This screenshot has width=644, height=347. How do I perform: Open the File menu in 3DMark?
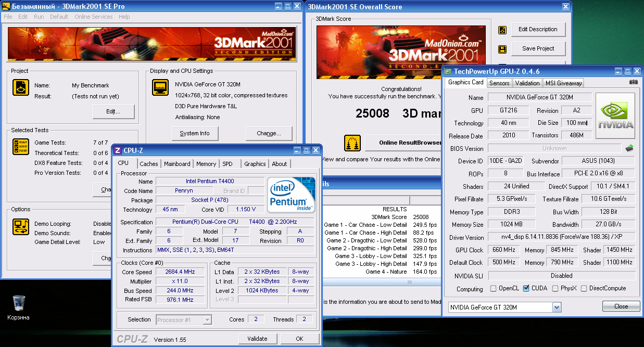(8, 17)
